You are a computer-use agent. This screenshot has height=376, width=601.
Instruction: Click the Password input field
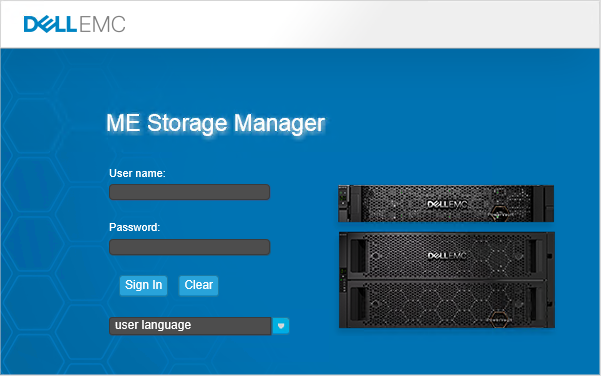(x=189, y=247)
